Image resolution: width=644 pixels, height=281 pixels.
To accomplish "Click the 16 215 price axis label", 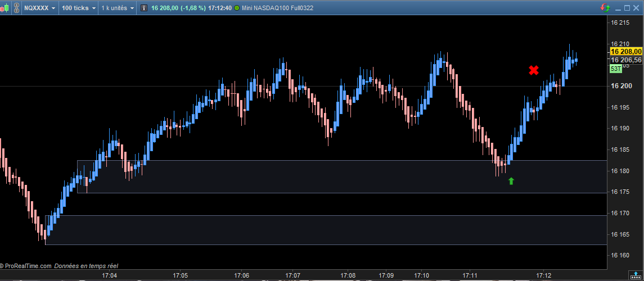I will [620, 22].
